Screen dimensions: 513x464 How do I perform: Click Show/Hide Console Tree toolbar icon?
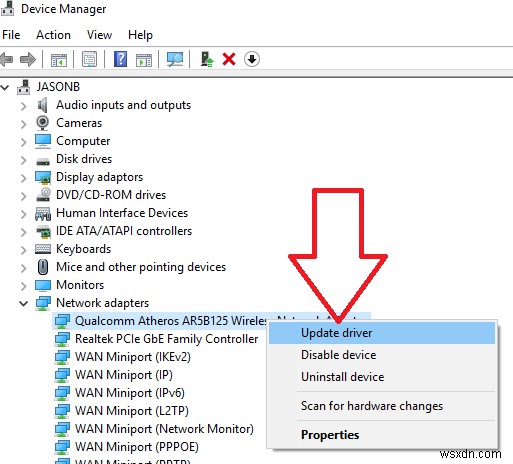(59, 60)
